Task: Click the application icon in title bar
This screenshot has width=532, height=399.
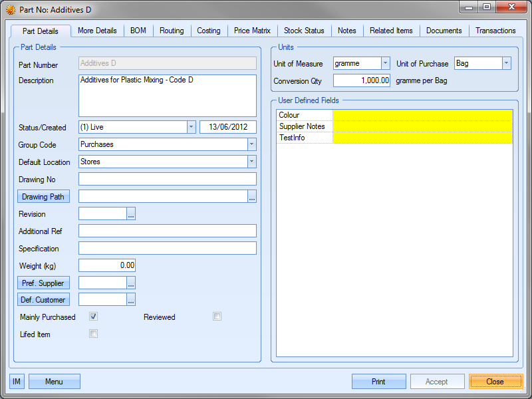Action: click(11, 10)
